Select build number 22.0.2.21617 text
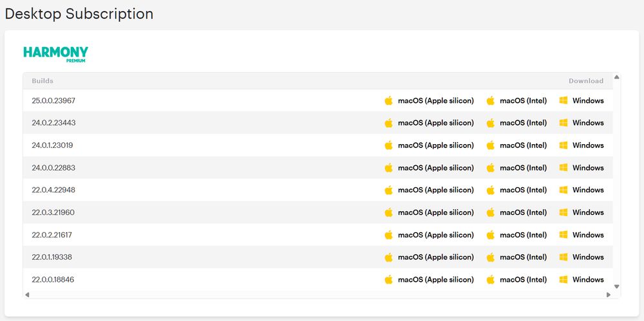The width and height of the screenshot is (644, 321). coord(52,235)
